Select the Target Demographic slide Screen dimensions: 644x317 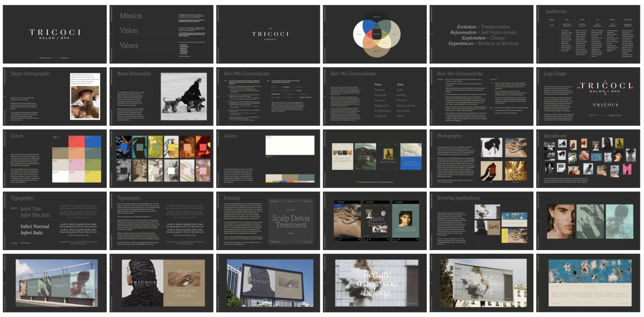(55, 96)
